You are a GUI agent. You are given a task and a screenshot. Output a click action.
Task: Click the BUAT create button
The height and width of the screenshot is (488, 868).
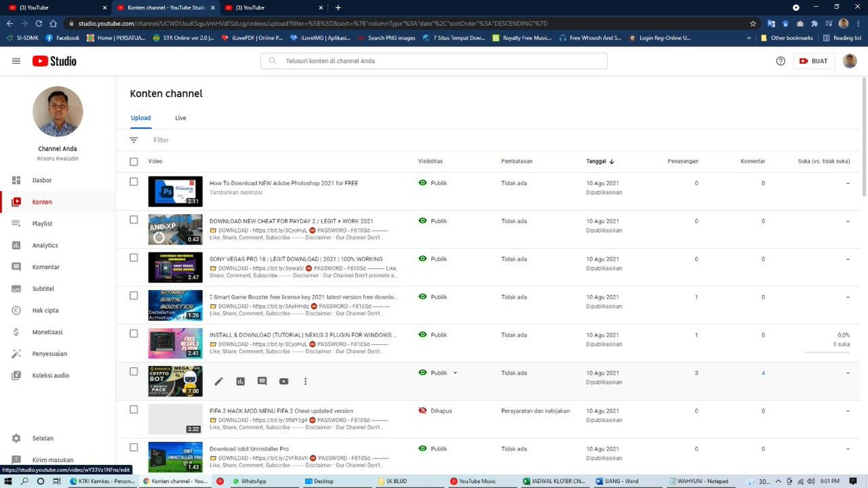click(x=814, y=61)
